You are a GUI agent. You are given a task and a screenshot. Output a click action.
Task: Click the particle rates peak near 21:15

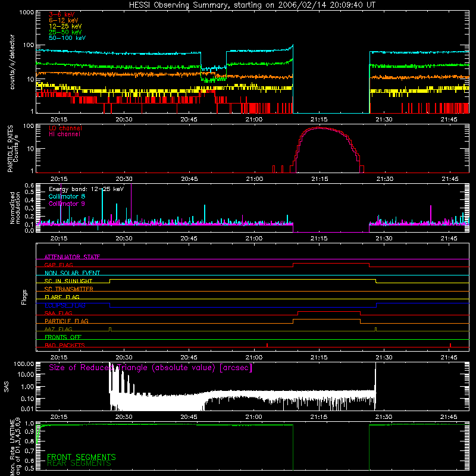(x=319, y=128)
